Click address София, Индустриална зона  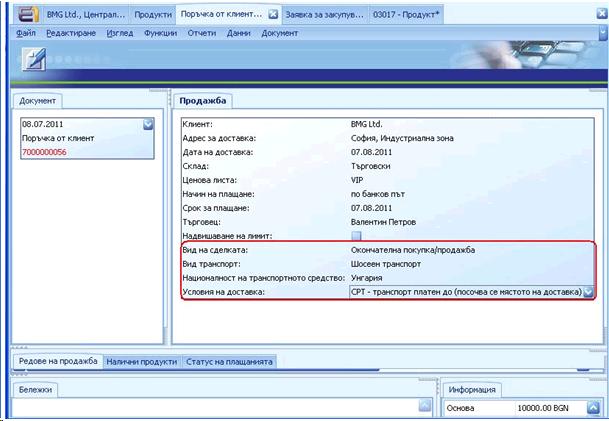click(402, 138)
